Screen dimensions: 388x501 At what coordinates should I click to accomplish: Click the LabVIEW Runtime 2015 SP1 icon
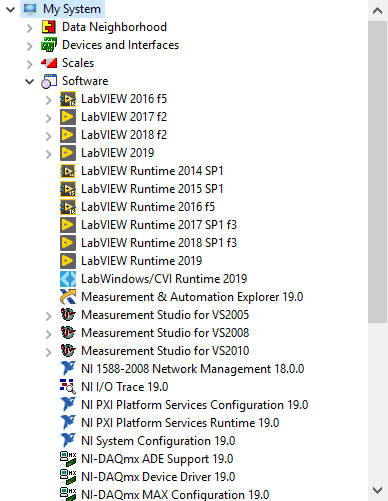tap(68, 189)
